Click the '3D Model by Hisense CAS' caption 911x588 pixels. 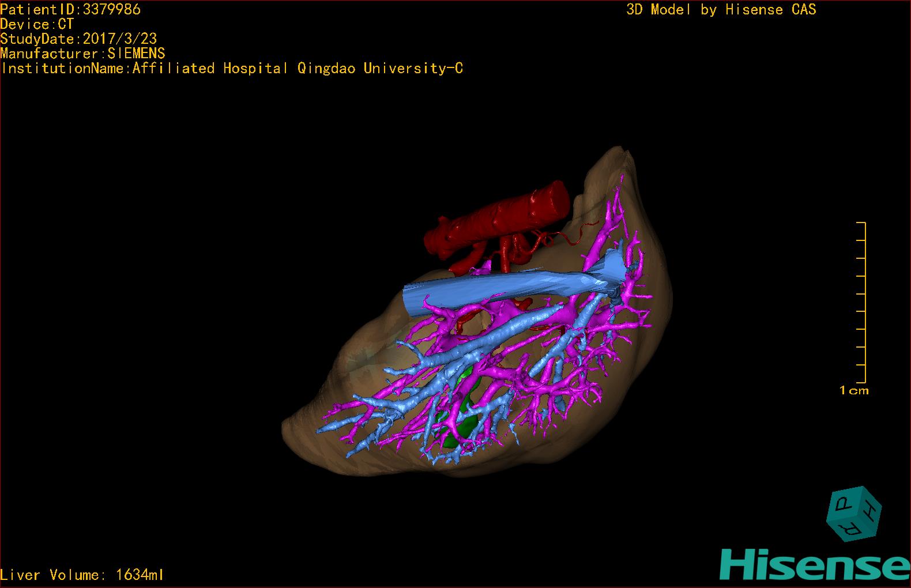(721, 9)
